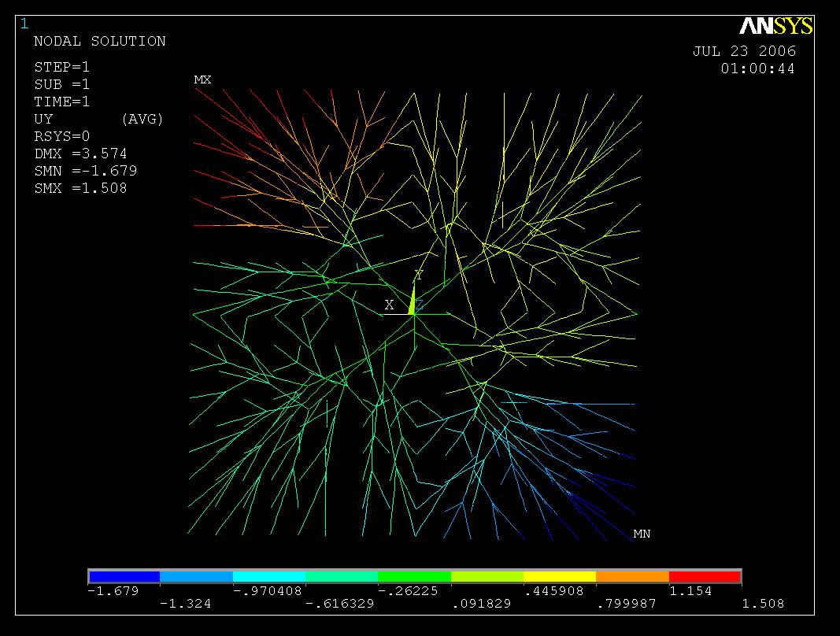Click the JUL 23 2006 date
This screenshot has width=840, height=636.
744,51
